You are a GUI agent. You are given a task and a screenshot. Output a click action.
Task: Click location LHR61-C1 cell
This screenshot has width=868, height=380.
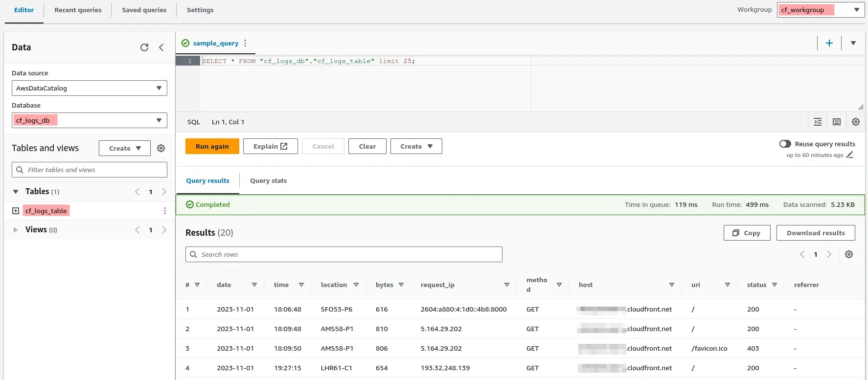coord(337,368)
